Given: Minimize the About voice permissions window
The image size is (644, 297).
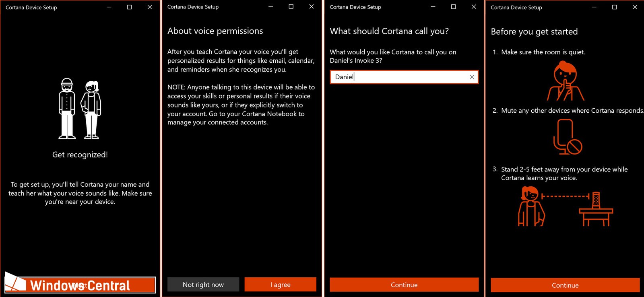Looking at the screenshot, I should [271, 7].
